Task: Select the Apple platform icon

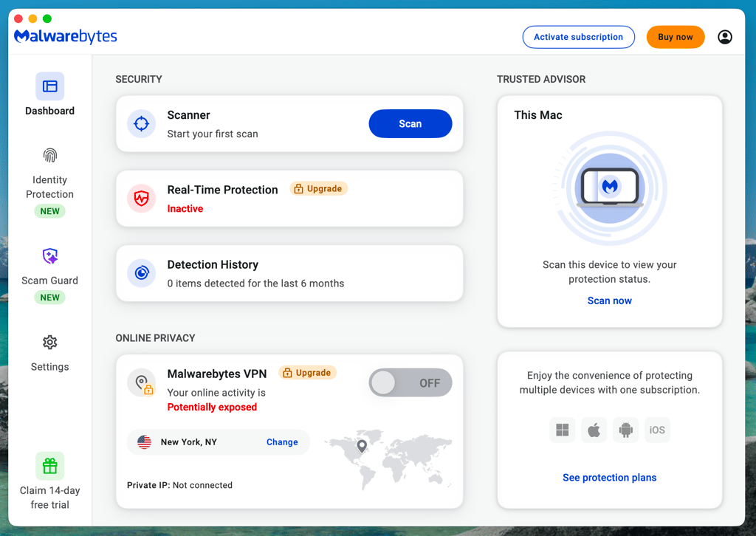Action: tap(594, 430)
